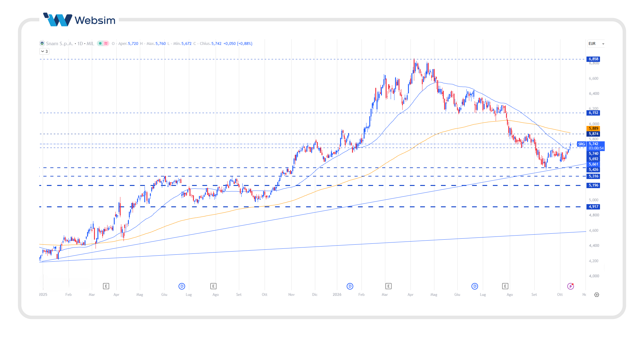644x337 pixels.
Task: Select the 6,152 price level label
Action: (593, 113)
